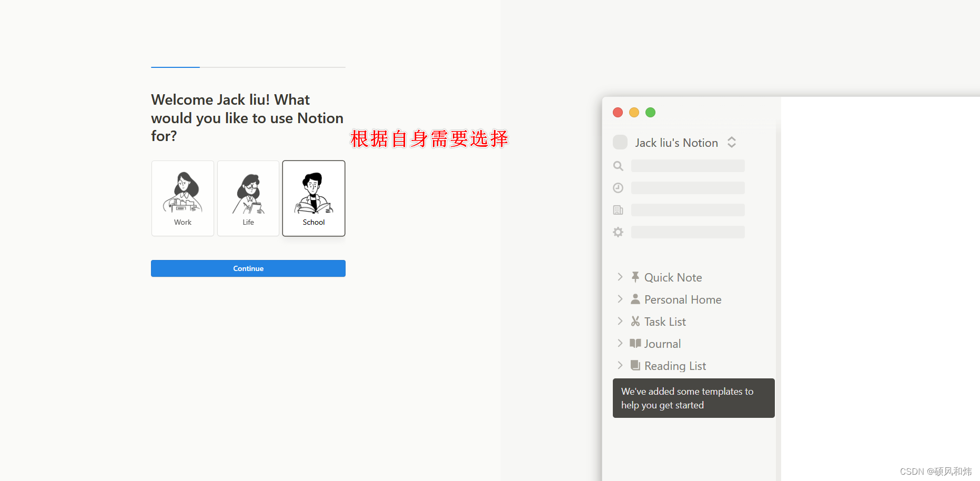
Task: Click the placeholder bar next to search icon
Action: point(688,166)
